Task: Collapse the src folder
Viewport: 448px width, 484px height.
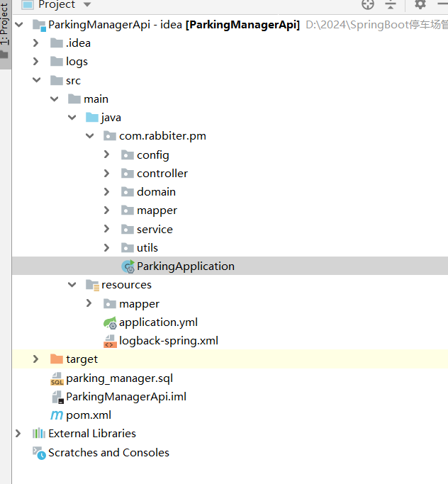Action: pyautogui.click(x=36, y=81)
